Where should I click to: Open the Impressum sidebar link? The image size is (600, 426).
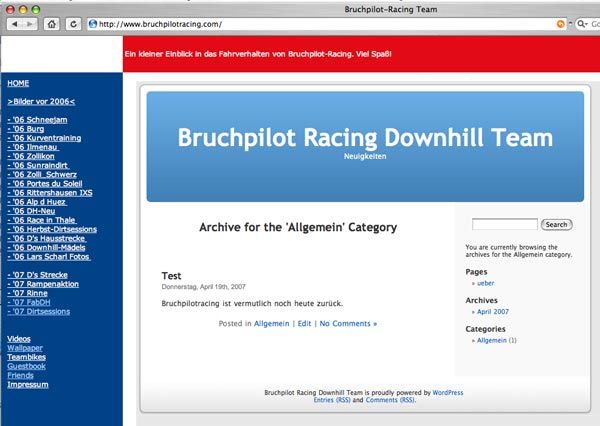pyautogui.click(x=28, y=385)
